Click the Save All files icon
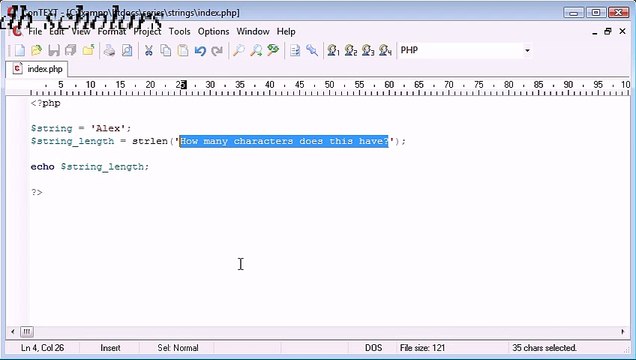636x360 pixels. [71, 50]
